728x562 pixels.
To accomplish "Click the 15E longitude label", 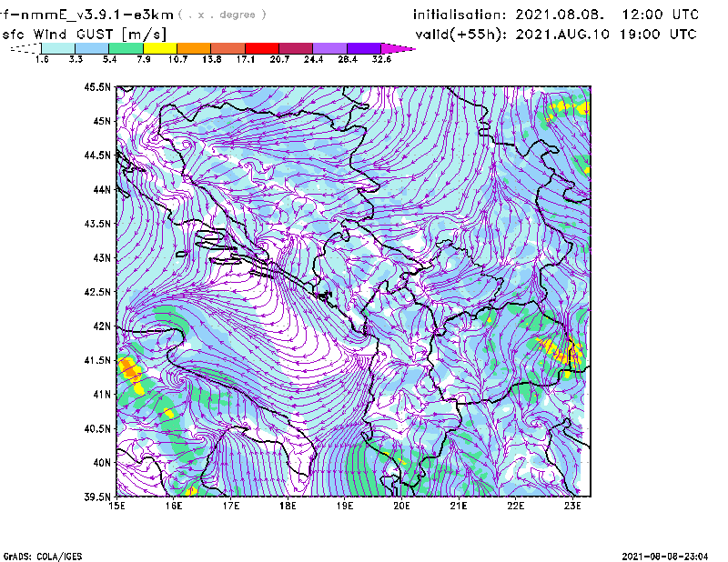I will click(116, 506).
